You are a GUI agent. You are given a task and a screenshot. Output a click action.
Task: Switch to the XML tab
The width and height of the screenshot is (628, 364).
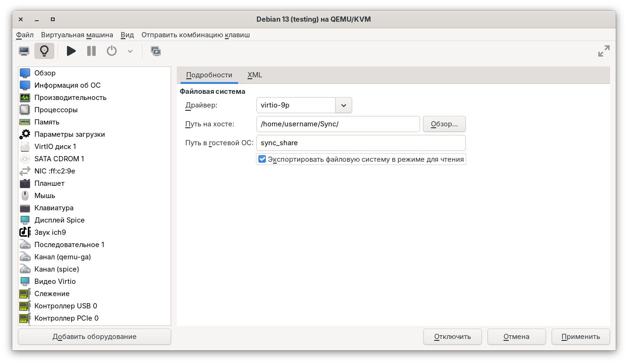coord(255,75)
